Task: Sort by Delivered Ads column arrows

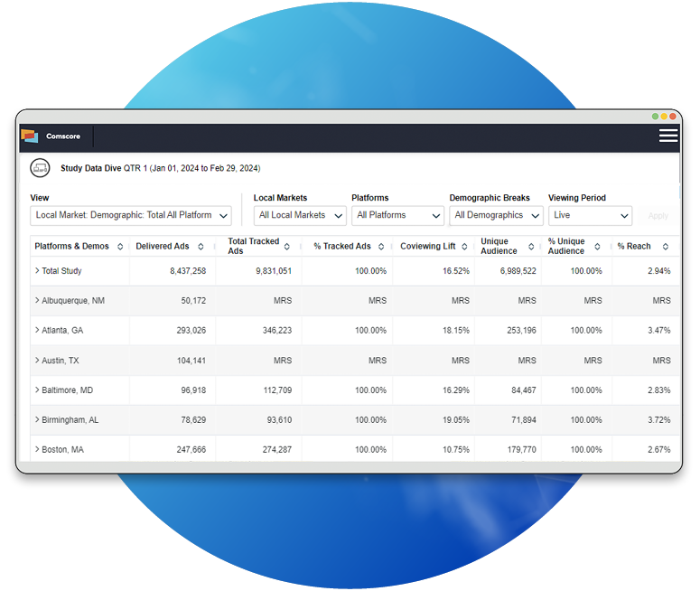Action: [x=201, y=247]
